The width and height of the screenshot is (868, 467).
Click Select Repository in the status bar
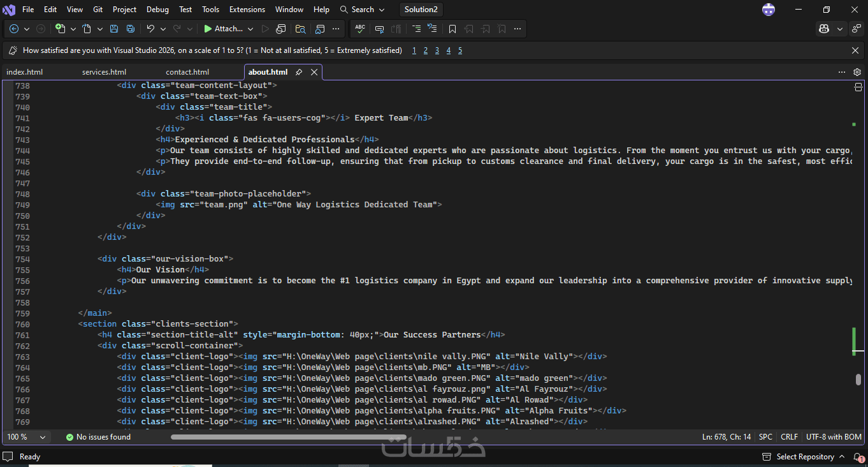tap(805, 457)
